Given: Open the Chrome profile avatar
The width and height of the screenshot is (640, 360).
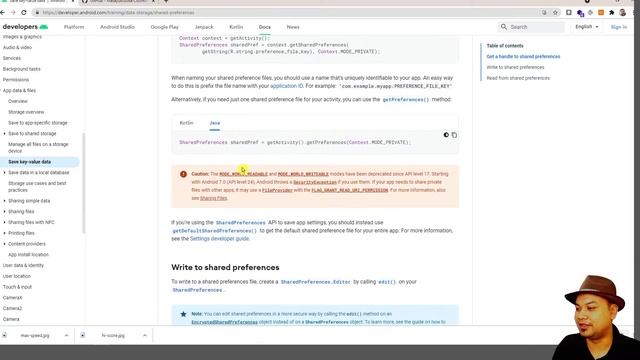Looking at the screenshot, I should click(x=622, y=13).
